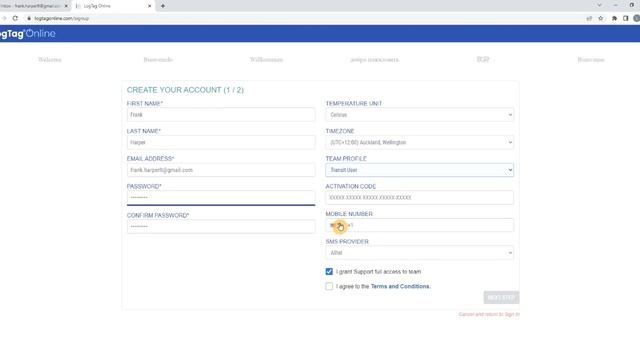This screenshot has height=360, width=640.
Task: Open the Terms and Conditions link
Action: pos(400,287)
